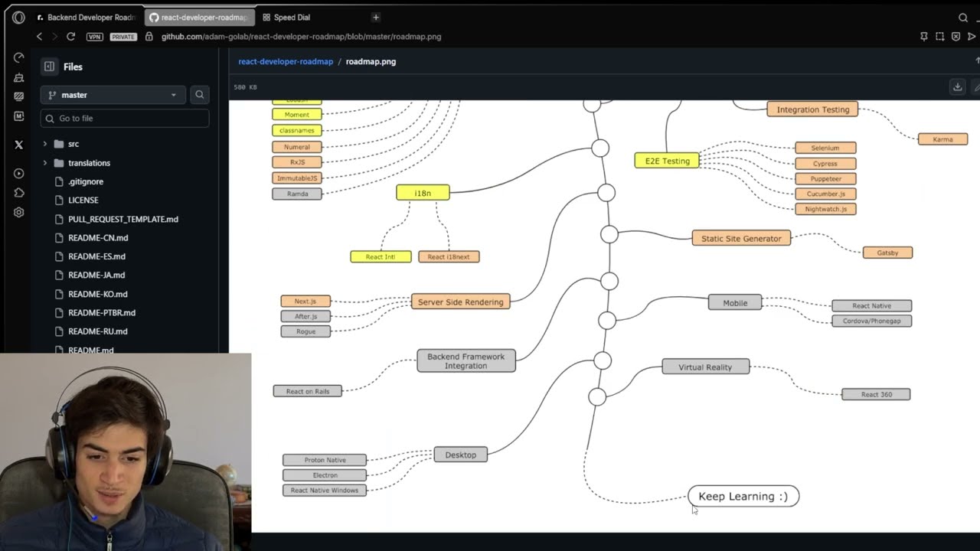Click the 'i18n' roadmap node
The width and height of the screenshot is (980, 551).
[x=423, y=193]
